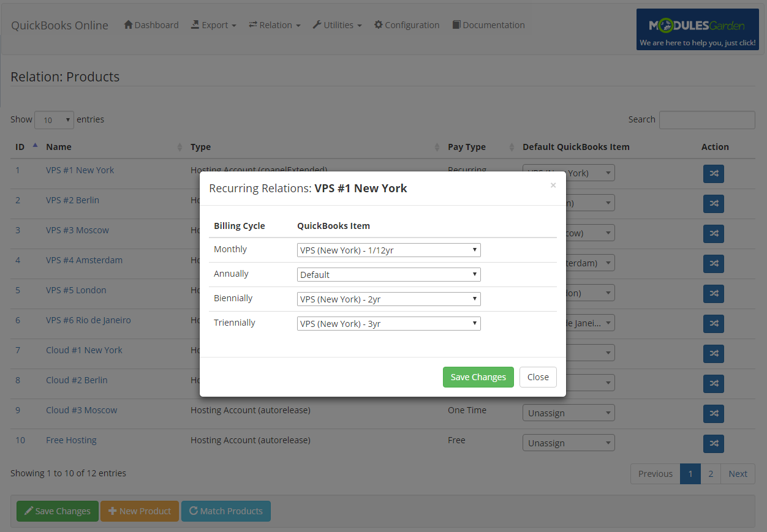767x532 pixels.
Task: Open the Relation menu
Action: point(274,24)
